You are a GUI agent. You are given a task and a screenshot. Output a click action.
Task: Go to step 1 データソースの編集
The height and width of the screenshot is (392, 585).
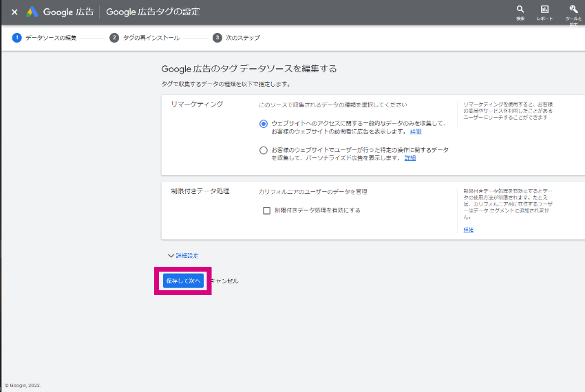pos(44,38)
